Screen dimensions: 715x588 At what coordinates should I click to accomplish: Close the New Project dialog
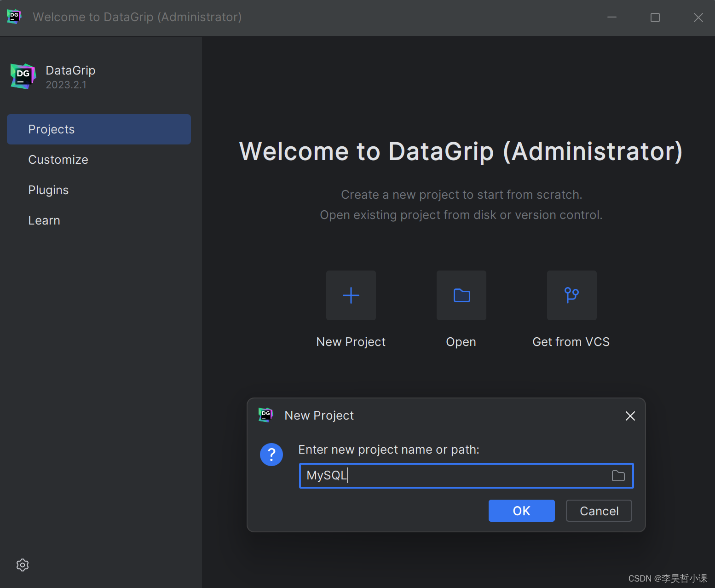point(630,416)
